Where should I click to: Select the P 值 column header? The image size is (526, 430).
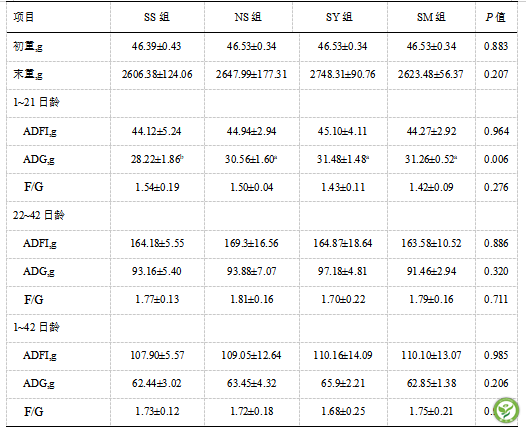pos(495,17)
